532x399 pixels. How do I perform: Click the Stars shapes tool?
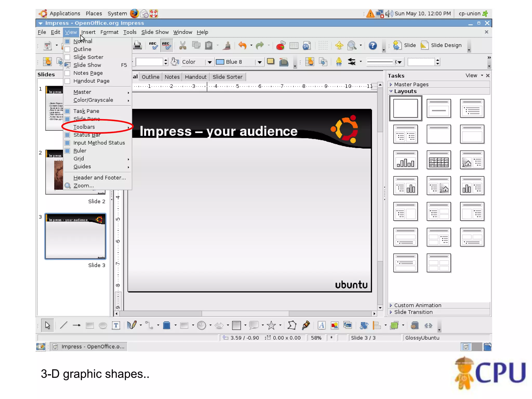[x=271, y=325]
